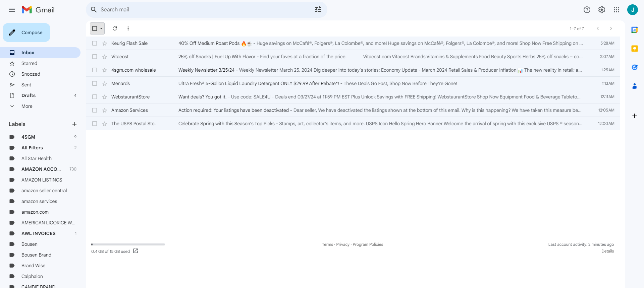
Task: Star the Menards email
Action: (x=105, y=83)
